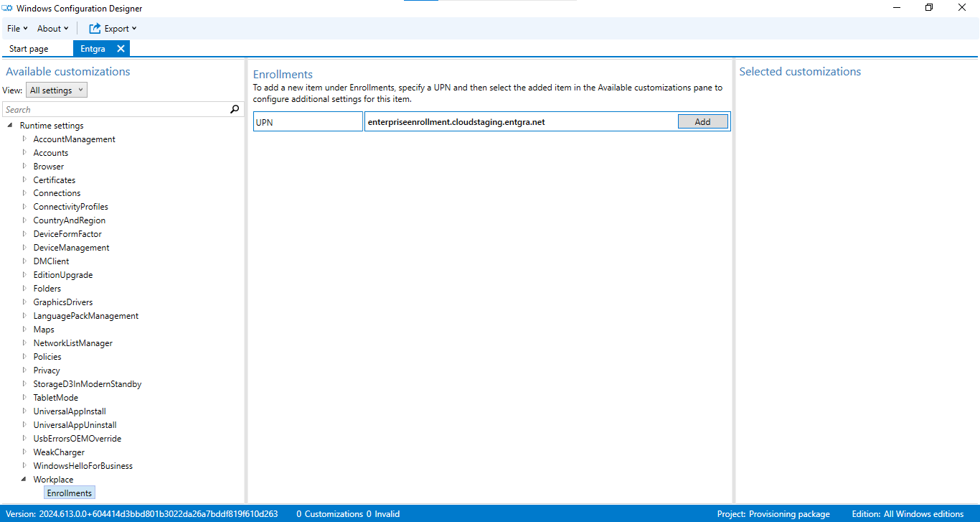The image size is (980, 522).
Task: Click the UPN value input field
Action: 521,122
